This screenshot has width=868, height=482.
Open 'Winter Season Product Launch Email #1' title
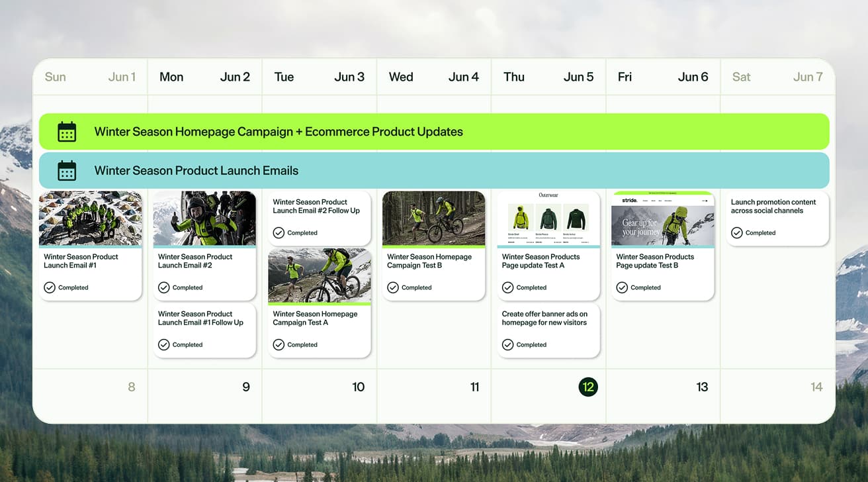tap(81, 261)
